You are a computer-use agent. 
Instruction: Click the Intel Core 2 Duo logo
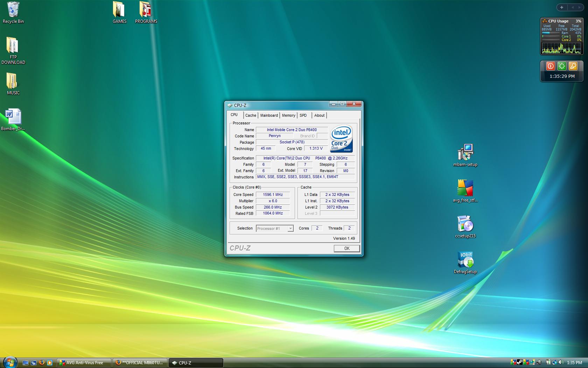pyautogui.click(x=341, y=139)
